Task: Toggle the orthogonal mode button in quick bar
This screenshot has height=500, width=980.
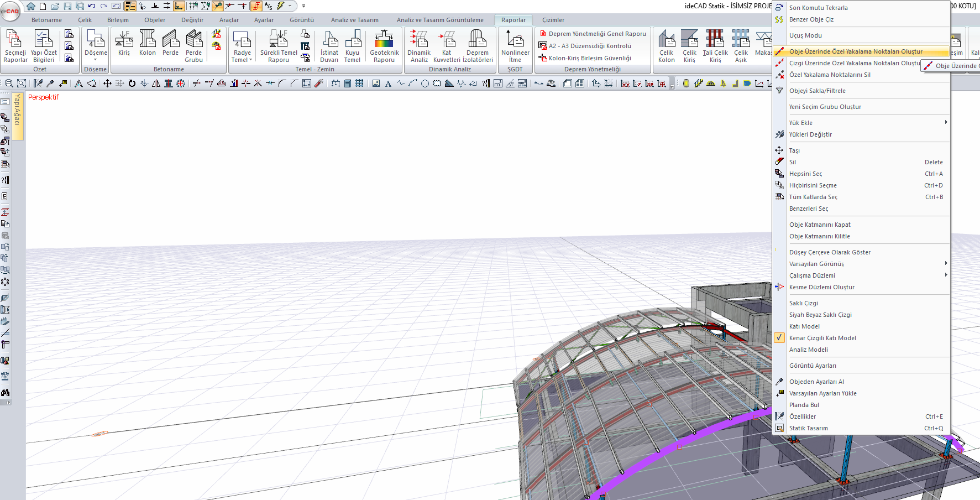Action: coord(179,6)
